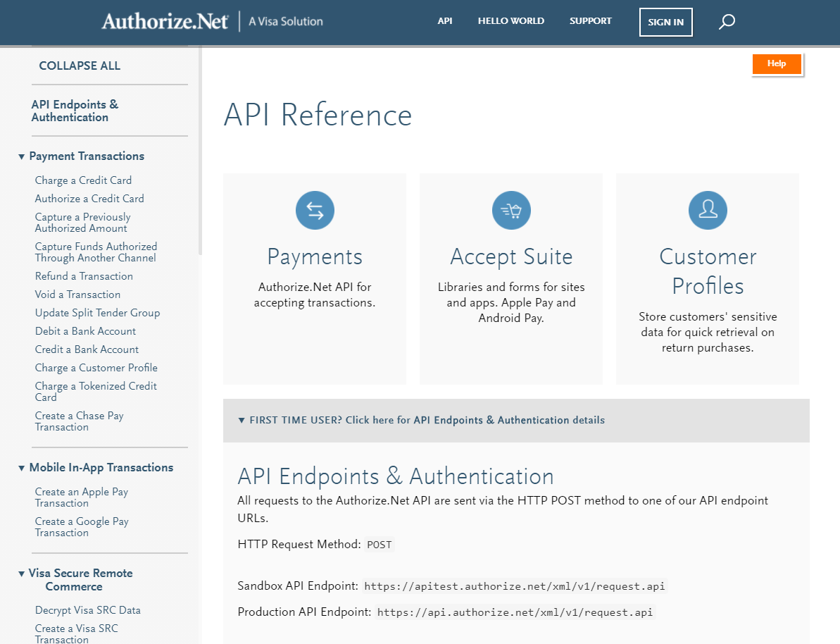Screen dimensions: 840x644
Task: Open the API menu item
Action: pyautogui.click(x=445, y=21)
